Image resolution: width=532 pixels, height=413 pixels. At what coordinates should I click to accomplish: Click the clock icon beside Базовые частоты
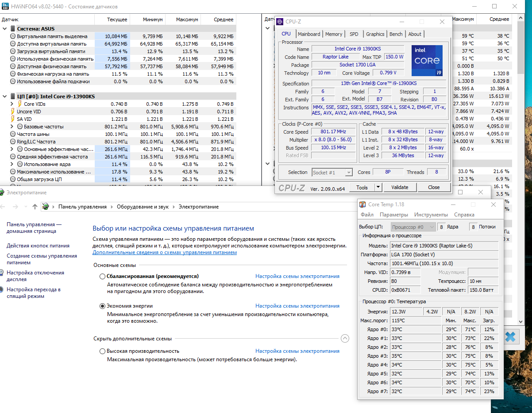pyautogui.click(x=19, y=127)
